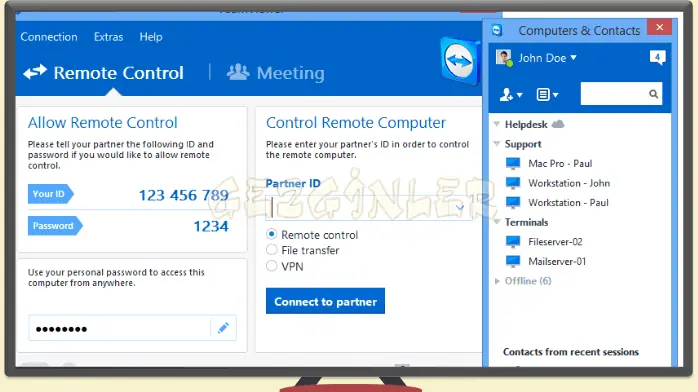Screen dimensions: 698x392
Task: Open the Help menu
Action: tap(151, 37)
